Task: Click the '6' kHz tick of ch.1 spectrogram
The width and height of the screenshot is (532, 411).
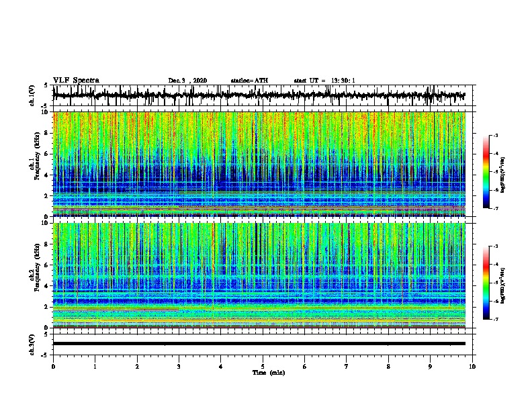Action: pos(47,154)
